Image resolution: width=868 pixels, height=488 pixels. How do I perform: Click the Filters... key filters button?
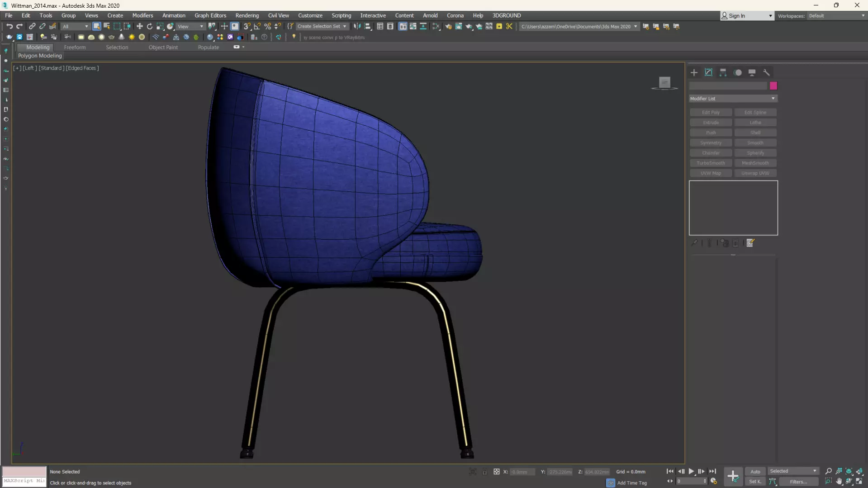(798, 482)
